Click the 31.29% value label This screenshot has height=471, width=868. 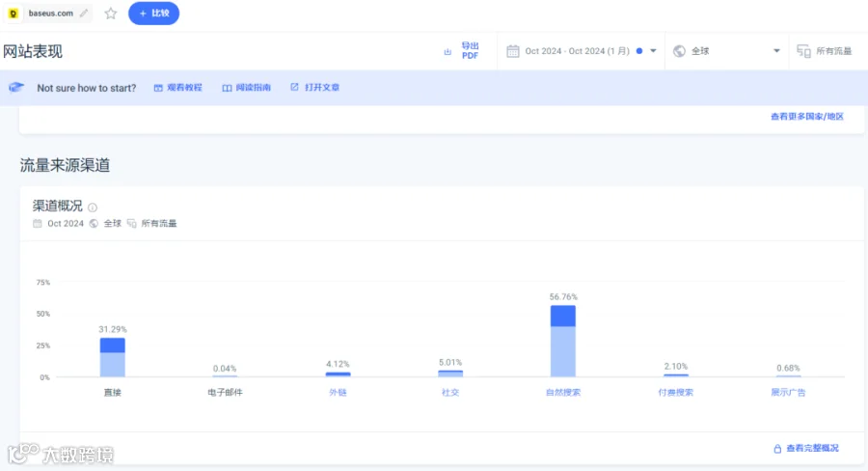[x=113, y=329]
